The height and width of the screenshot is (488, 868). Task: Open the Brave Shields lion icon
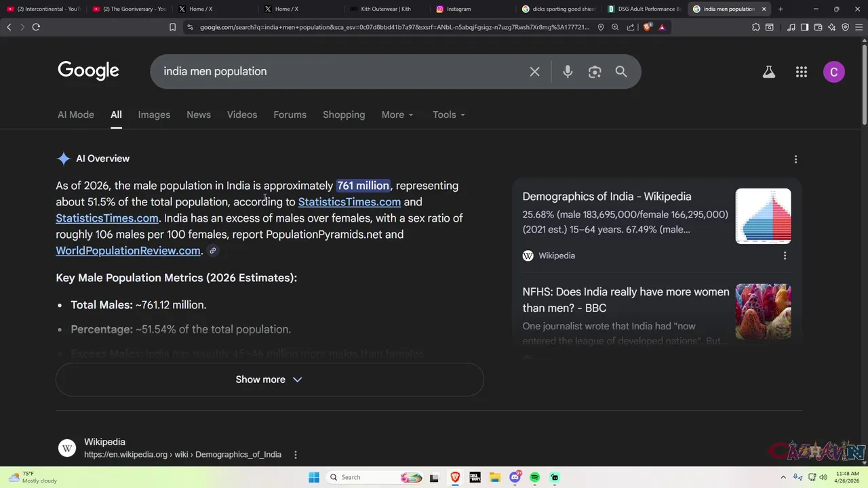tap(648, 27)
